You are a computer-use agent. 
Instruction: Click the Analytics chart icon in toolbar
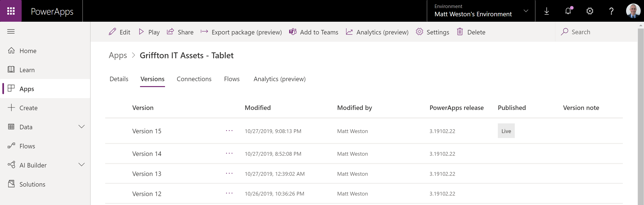tap(349, 32)
